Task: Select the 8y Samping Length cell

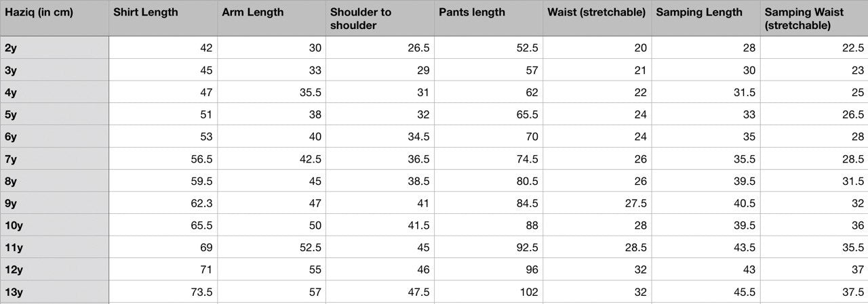Action: tap(705, 181)
